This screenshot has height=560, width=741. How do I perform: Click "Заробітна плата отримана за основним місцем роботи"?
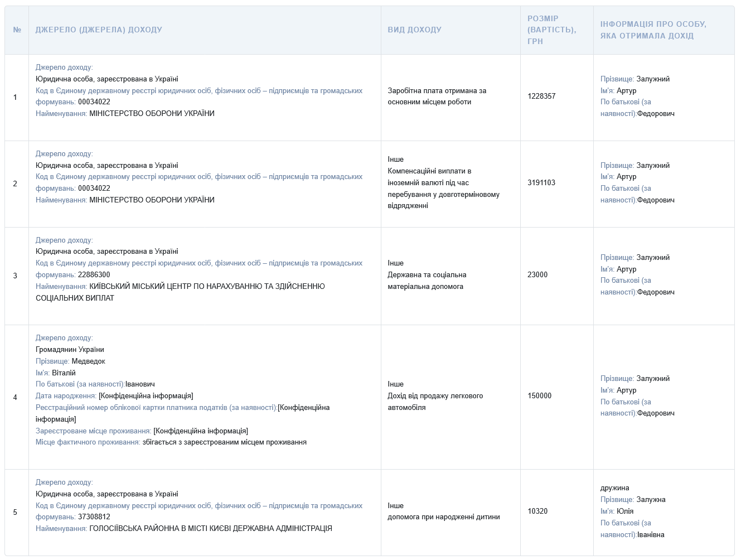click(437, 96)
